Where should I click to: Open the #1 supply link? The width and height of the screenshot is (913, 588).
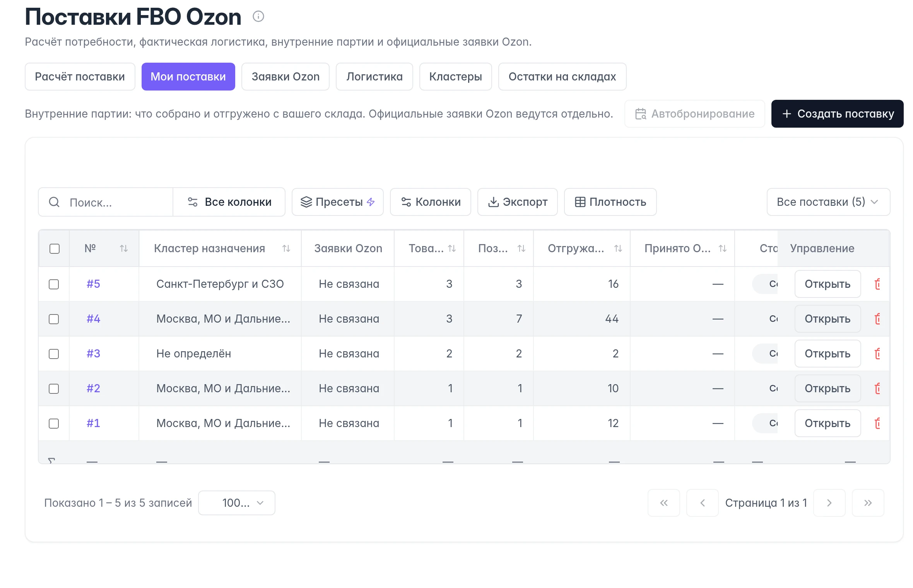click(93, 423)
